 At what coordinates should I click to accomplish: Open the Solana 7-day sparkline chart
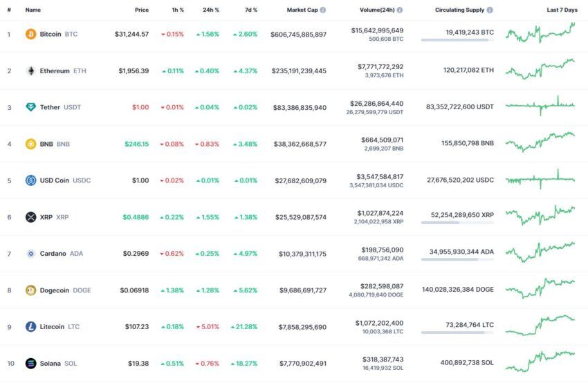click(540, 362)
